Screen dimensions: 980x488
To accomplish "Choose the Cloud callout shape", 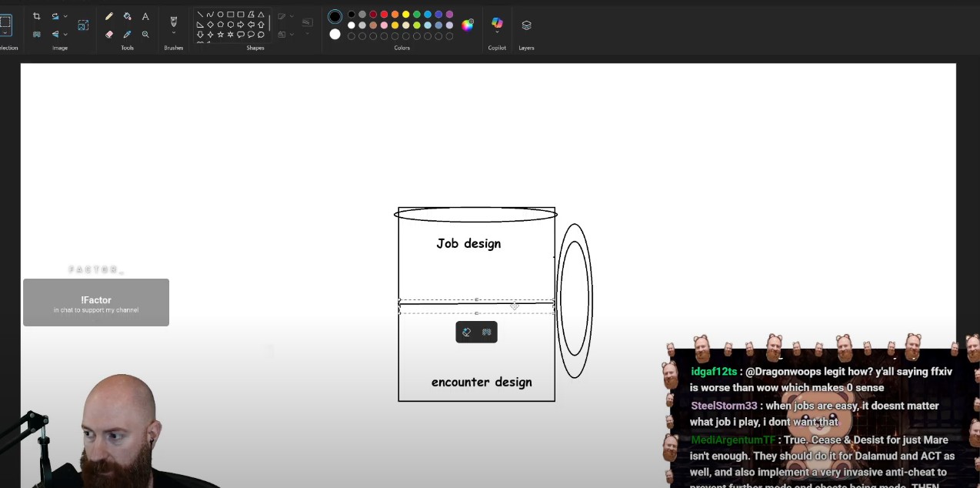I will [x=261, y=35].
